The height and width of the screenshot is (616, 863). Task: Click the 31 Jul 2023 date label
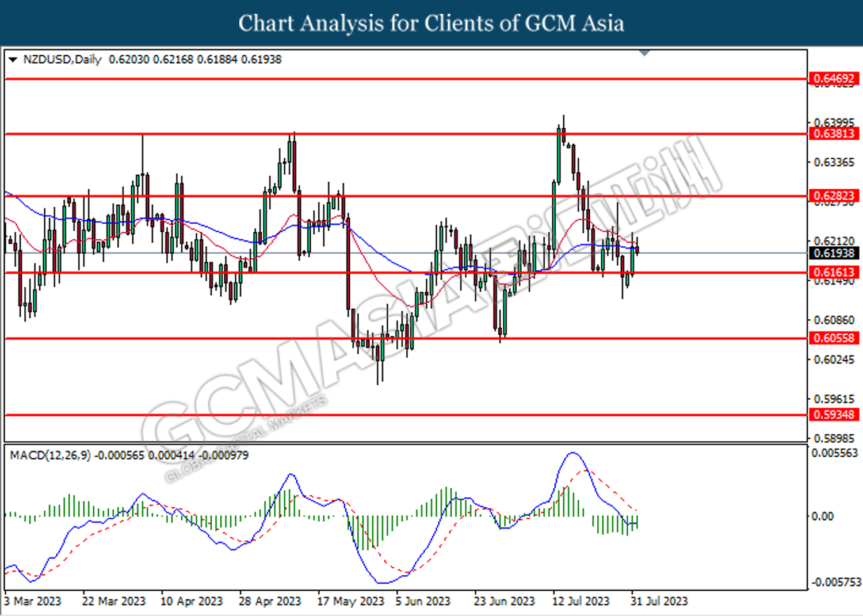pyautogui.click(x=659, y=601)
